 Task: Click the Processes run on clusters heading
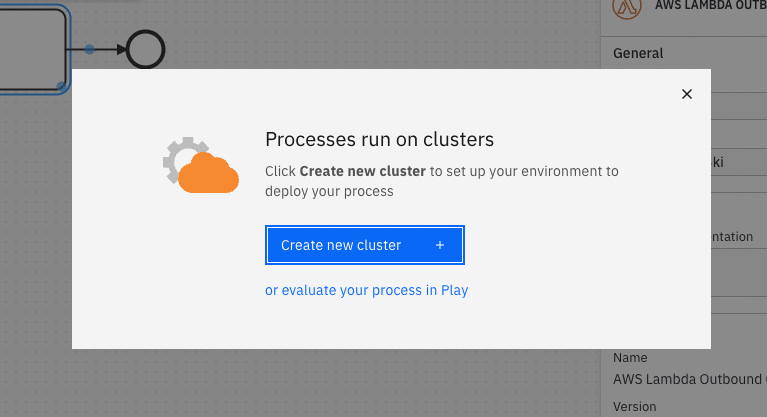click(380, 139)
